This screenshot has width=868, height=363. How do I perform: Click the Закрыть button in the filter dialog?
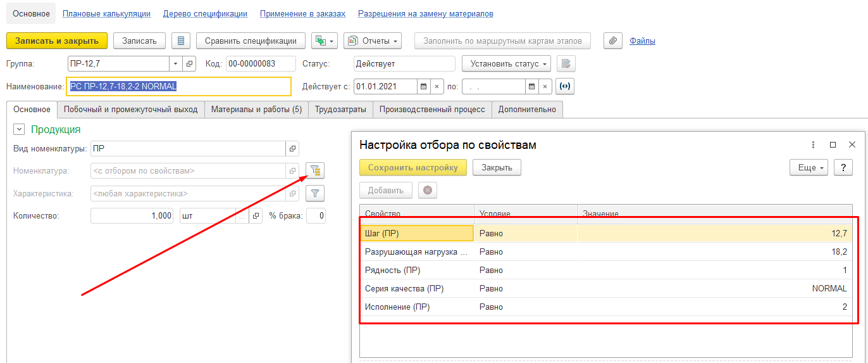[x=497, y=168]
